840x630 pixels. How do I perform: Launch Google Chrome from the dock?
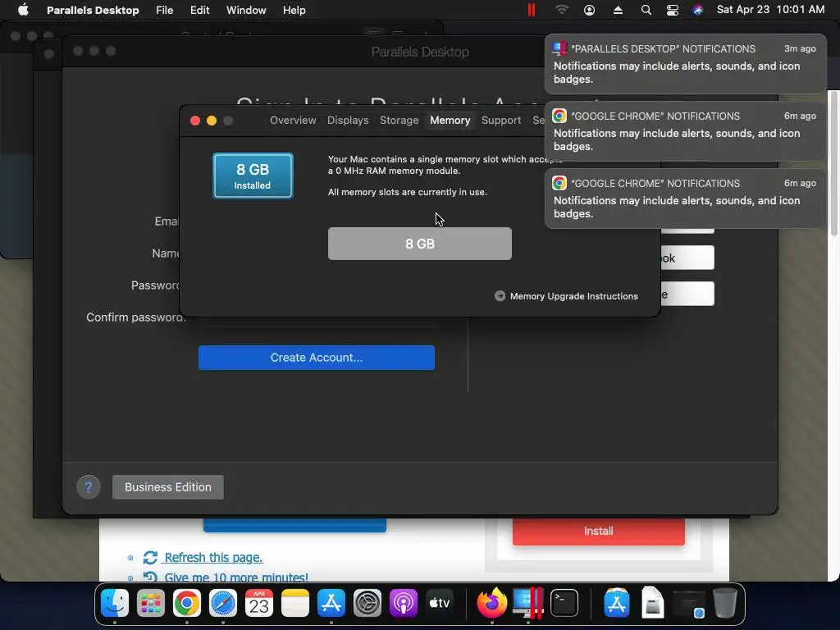(x=186, y=603)
